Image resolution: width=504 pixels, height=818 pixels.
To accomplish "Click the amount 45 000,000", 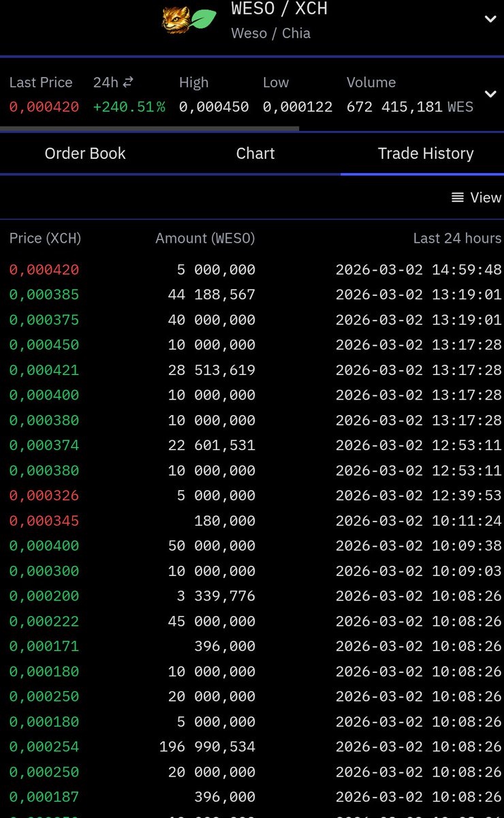I will coord(211,621).
